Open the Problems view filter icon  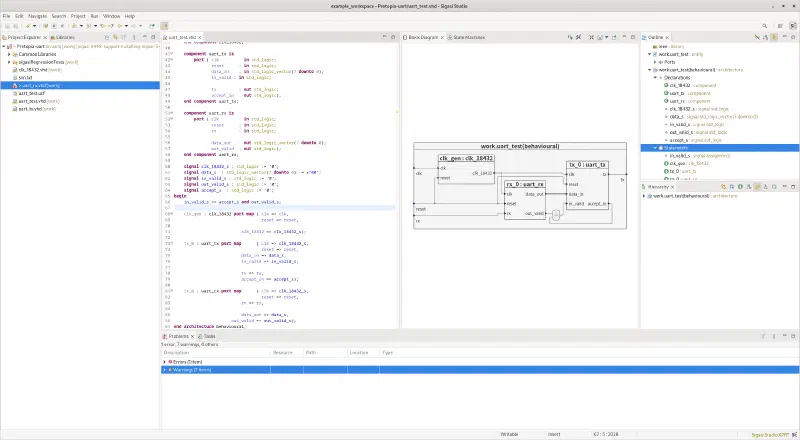coord(763,336)
